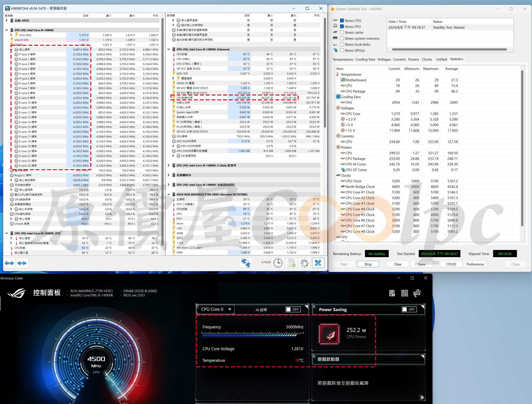Click HWiNFO right pane vertical scrollbar
The width and height of the screenshot is (532, 404).
(x=325, y=73)
